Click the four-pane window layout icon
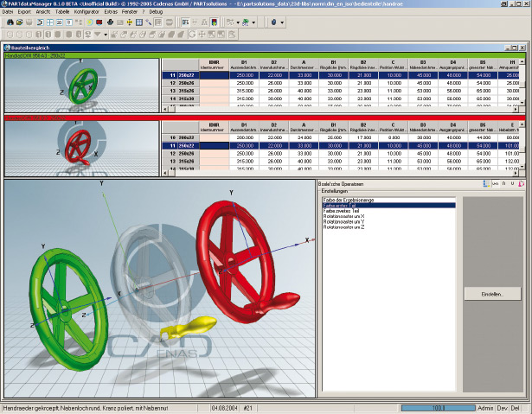 [50, 22]
